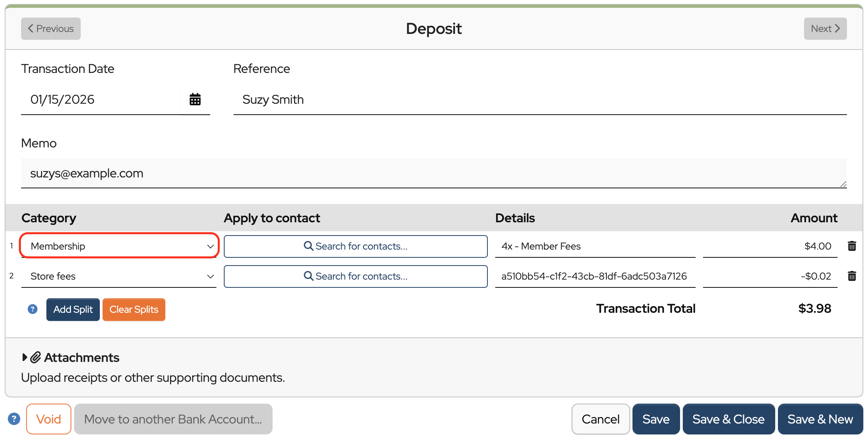Delete the Store fees split row

pos(852,276)
